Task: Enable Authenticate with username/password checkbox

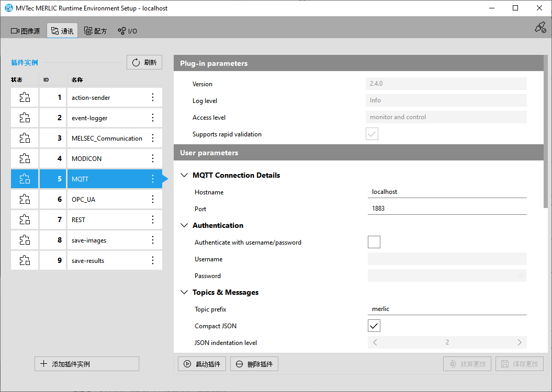Action: coord(374,242)
